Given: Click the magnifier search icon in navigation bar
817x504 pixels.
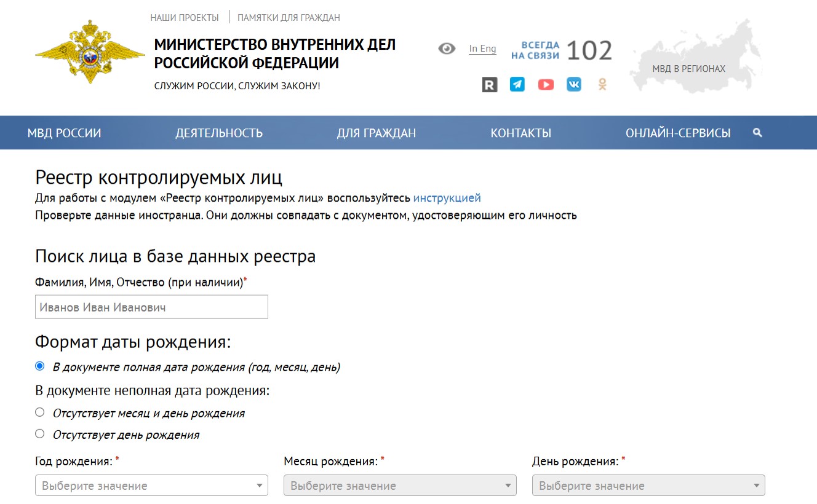Looking at the screenshot, I should (x=757, y=133).
